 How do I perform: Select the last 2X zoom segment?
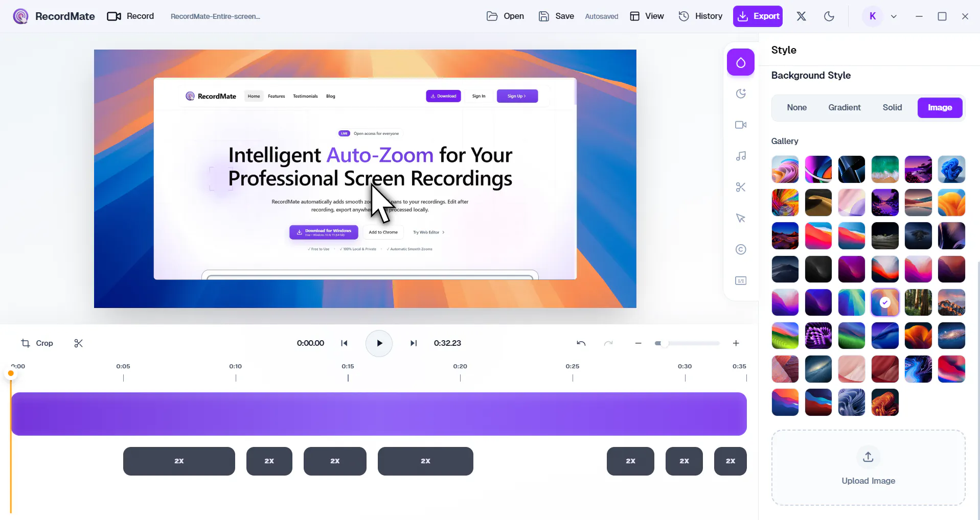[x=730, y=461]
